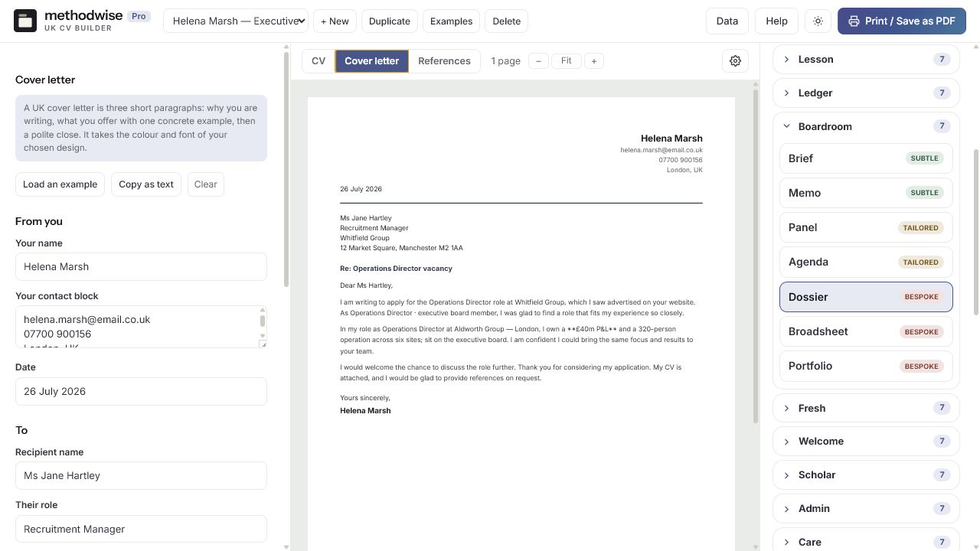Click the methodwise app logo icon
Viewport: 980px width, 551px height.
click(x=25, y=21)
